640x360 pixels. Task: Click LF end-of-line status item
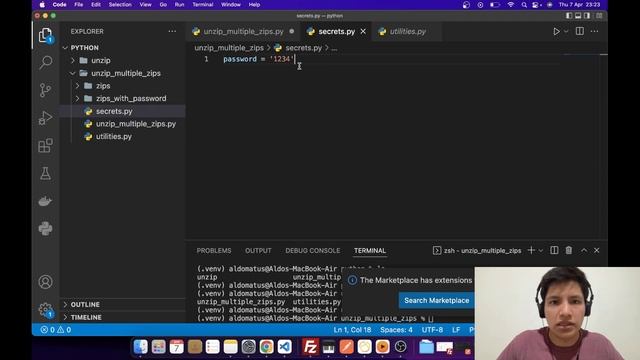coord(456,330)
